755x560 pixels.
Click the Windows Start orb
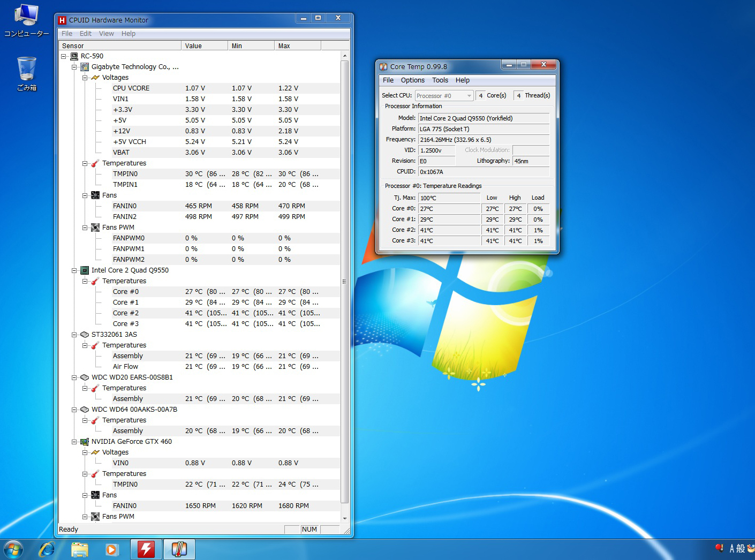tap(13, 549)
